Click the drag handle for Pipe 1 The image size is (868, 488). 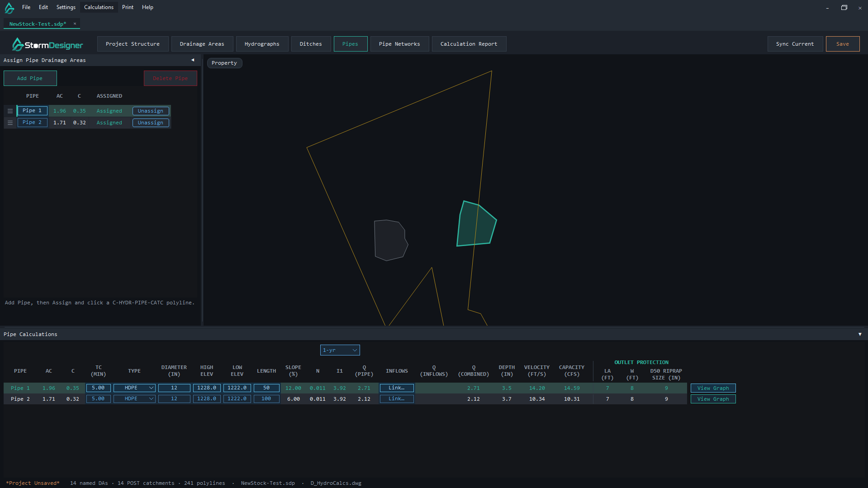(x=10, y=111)
